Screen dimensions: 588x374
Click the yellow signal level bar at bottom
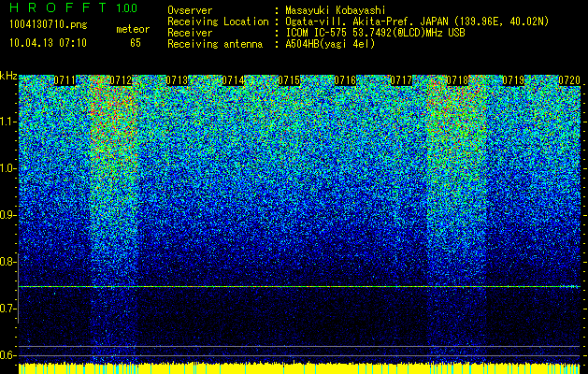[x=299, y=368]
